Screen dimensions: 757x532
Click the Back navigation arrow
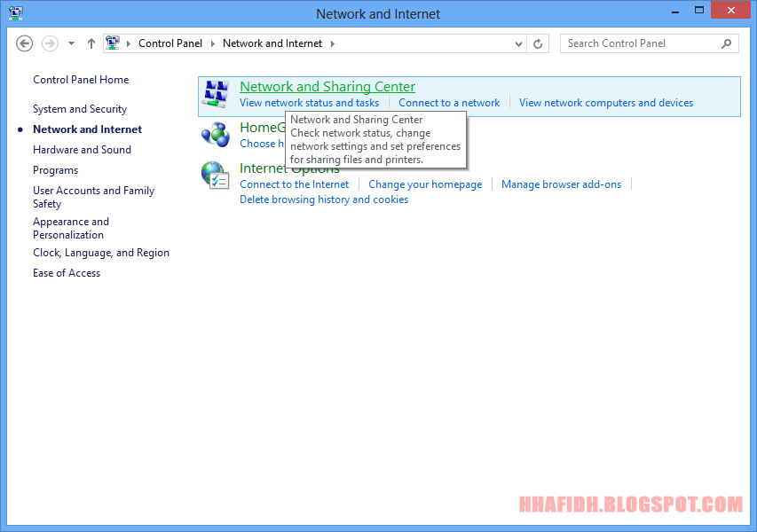[24, 43]
